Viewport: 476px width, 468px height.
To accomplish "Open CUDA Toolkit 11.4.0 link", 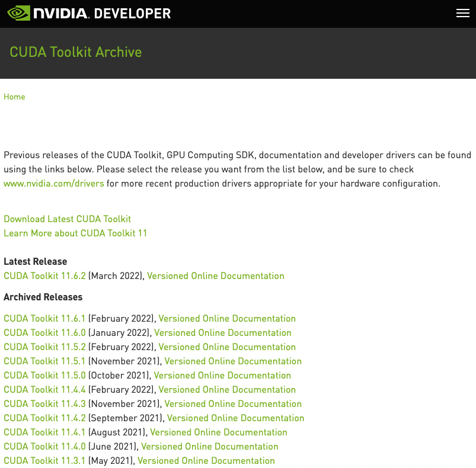I will click(x=44, y=447).
